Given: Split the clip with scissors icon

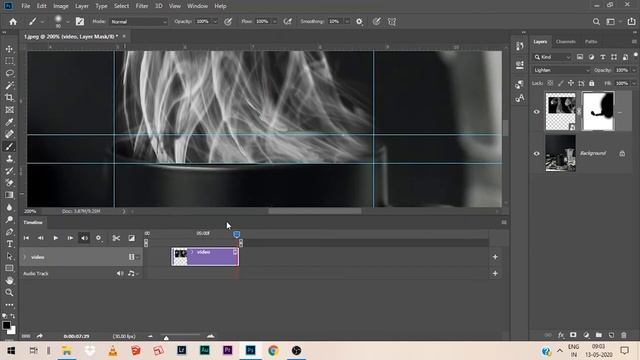Looking at the screenshot, I should click(x=116, y=238).
